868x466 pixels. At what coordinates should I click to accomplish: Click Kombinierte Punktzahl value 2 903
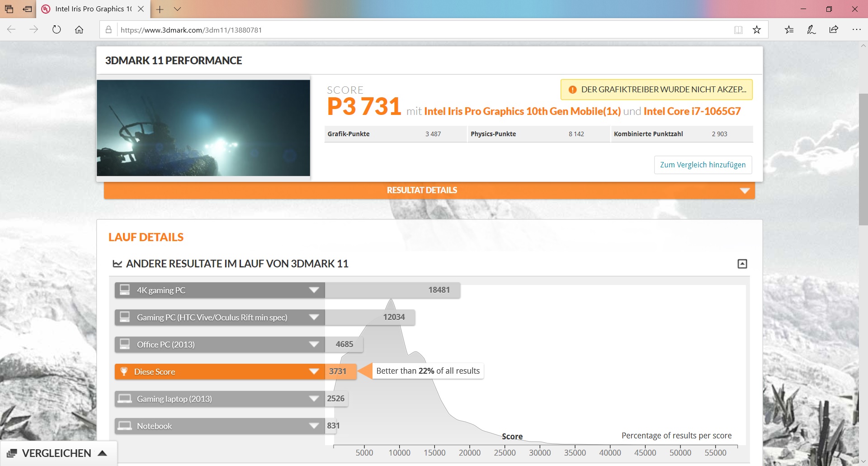[x=720, y=134]
